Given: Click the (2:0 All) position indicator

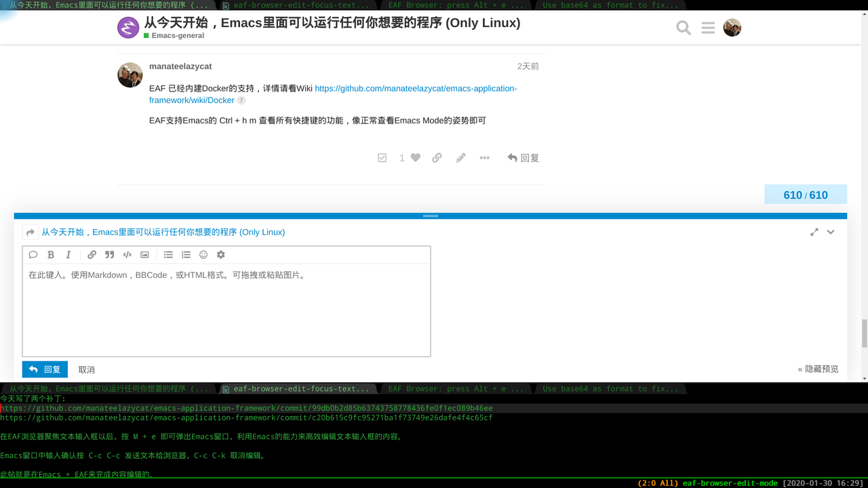Looking at the screenshot, I should (658, 483).
